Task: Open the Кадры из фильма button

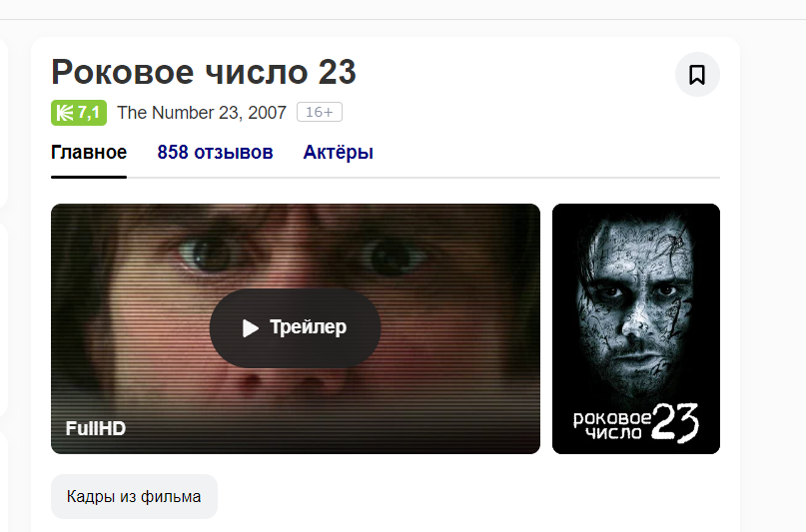Action: coord(134,497)
